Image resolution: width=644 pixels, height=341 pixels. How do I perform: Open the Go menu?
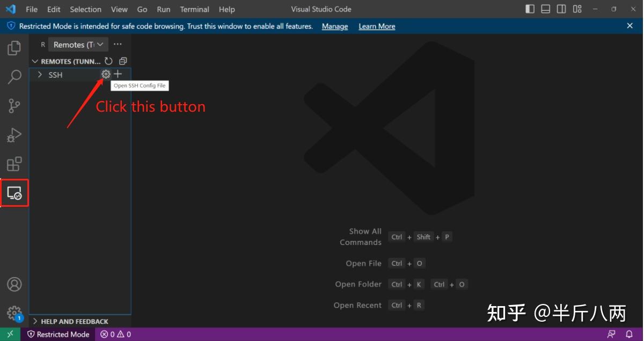pos(142,9)
